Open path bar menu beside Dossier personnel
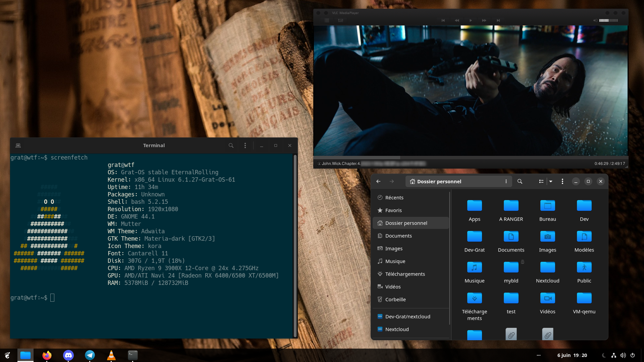Screen dimensions: 644x362 point(506,181)
